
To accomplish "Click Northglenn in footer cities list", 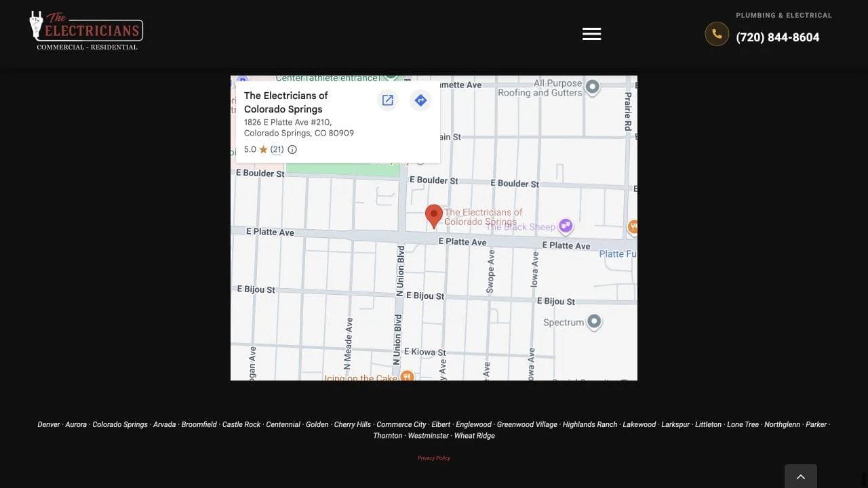I will (x=782, y=424).
